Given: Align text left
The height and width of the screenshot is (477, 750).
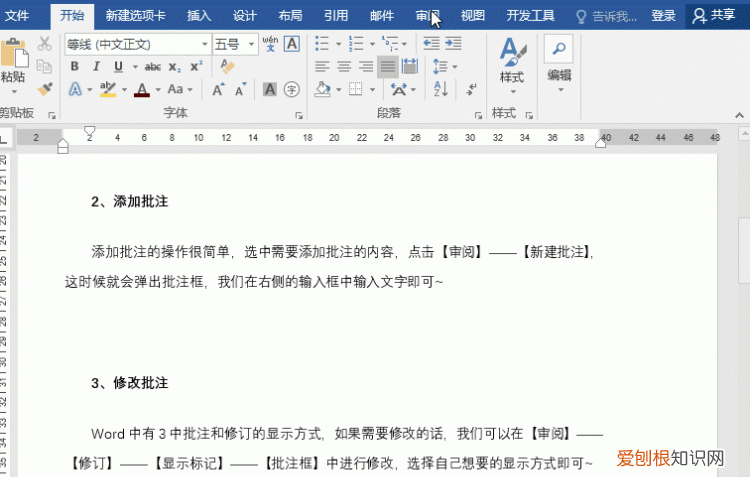Looking at the screenshot, I should (322, 67).
